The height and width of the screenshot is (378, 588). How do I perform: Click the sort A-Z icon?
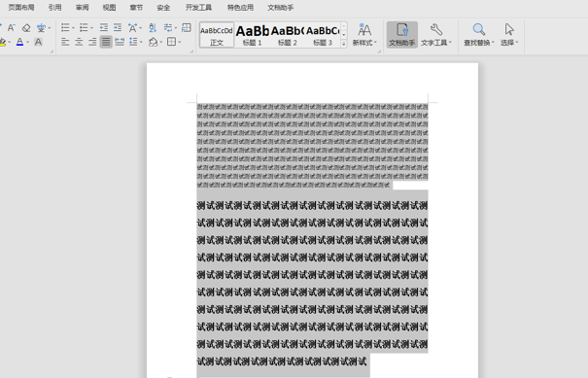[x=153, y=27]
